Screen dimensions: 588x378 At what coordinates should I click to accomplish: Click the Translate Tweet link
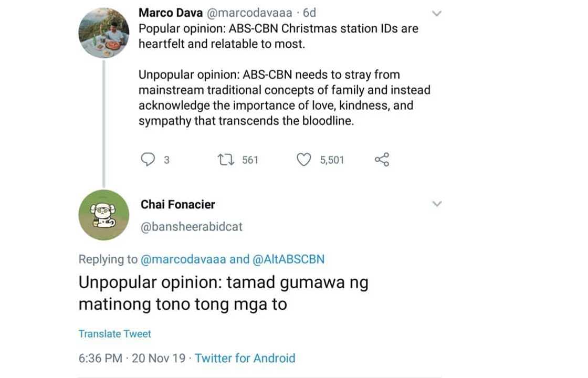tap(114, 334)
